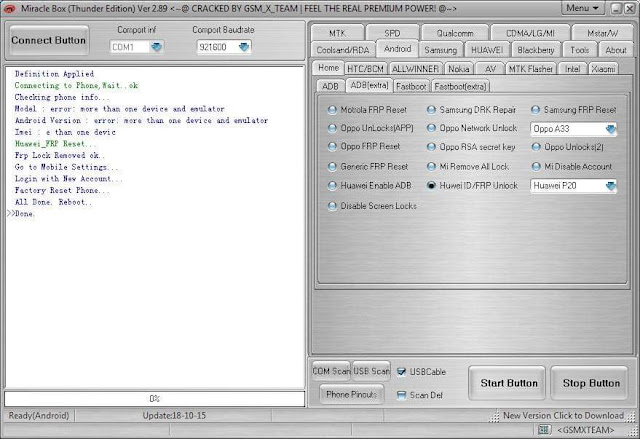Click the USB Scan button
This screenshot has width=640, height=439.
[371, 371]
